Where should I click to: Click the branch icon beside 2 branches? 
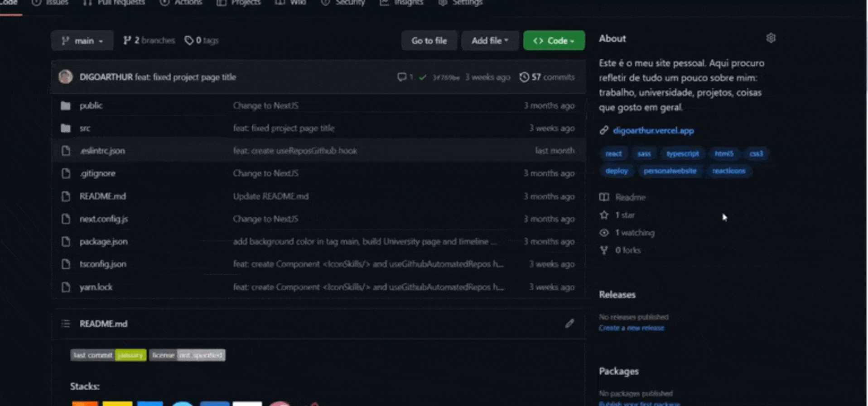point(127,40)
